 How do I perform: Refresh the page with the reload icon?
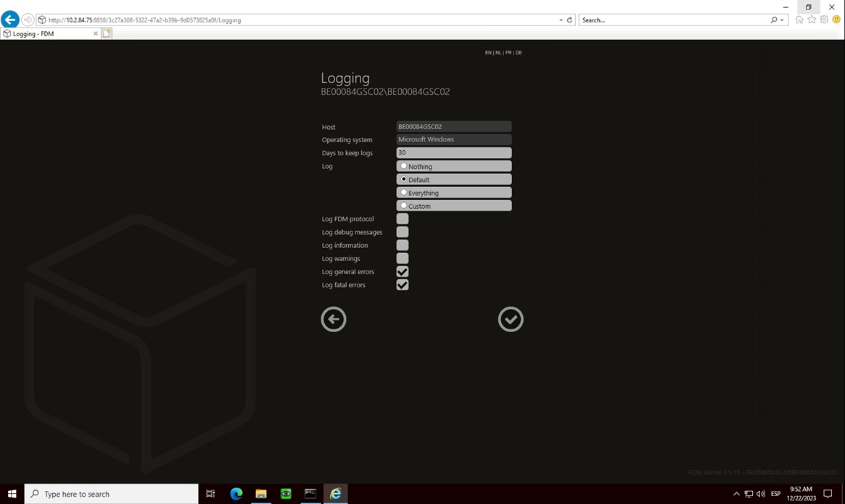[569, 20]
